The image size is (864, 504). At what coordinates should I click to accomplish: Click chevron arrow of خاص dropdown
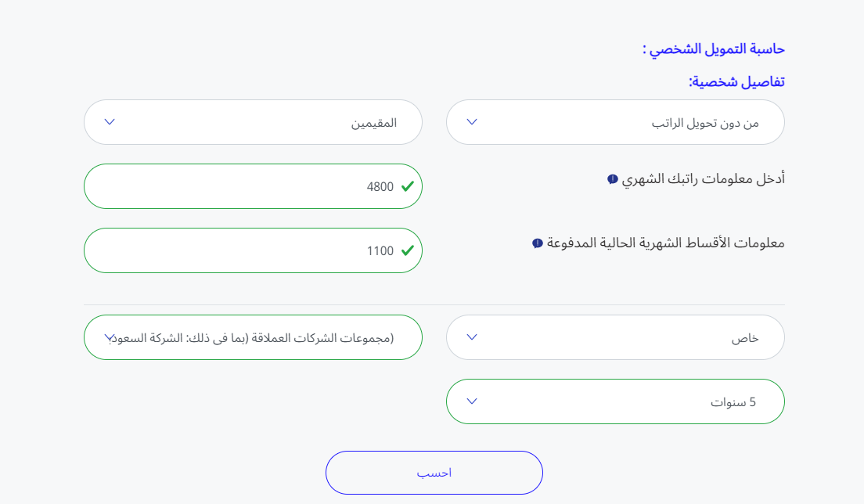472,337
